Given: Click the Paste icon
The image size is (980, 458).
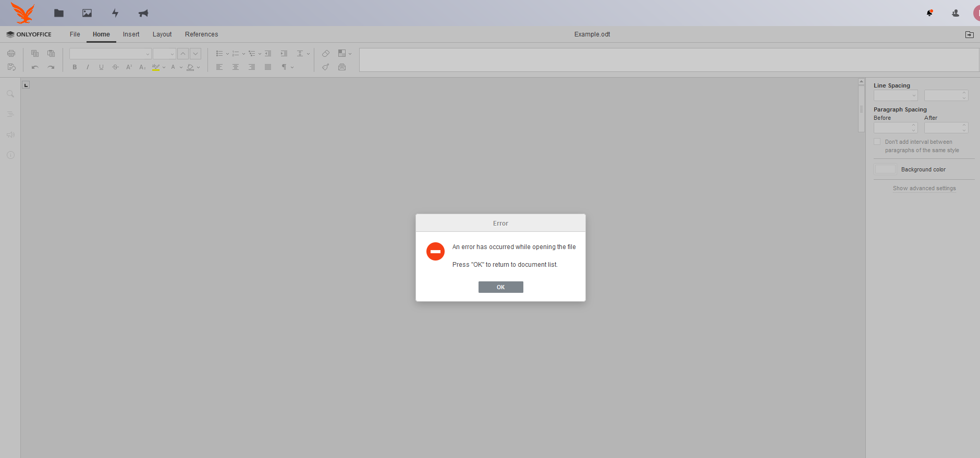Looking at the screenshot, I should point(51,53).
